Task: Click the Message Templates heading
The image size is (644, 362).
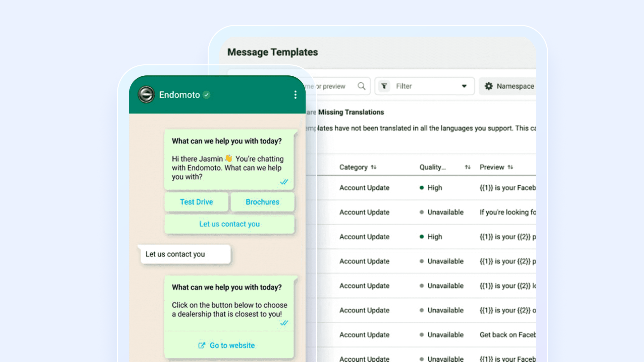Action: pos(272,52)
